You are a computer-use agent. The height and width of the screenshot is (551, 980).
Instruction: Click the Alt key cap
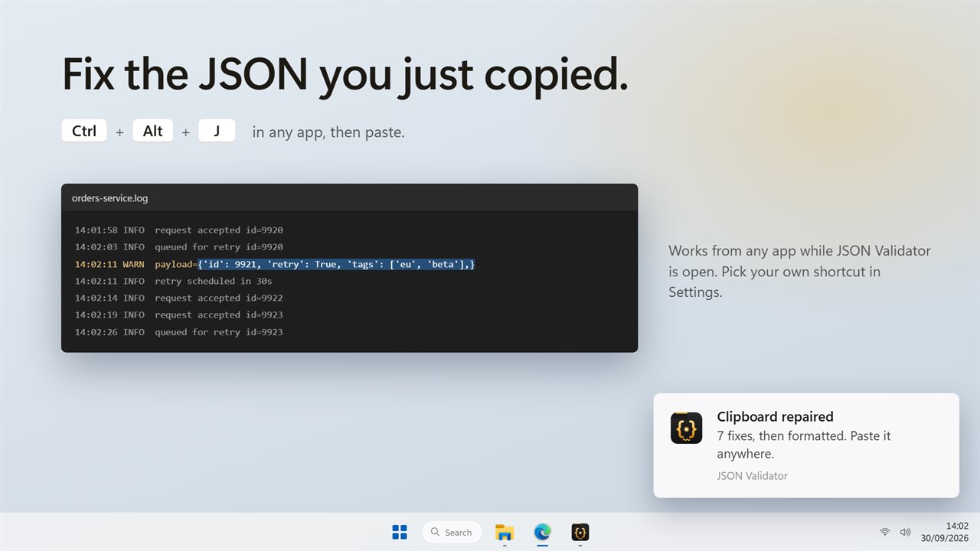pos(153,131)
